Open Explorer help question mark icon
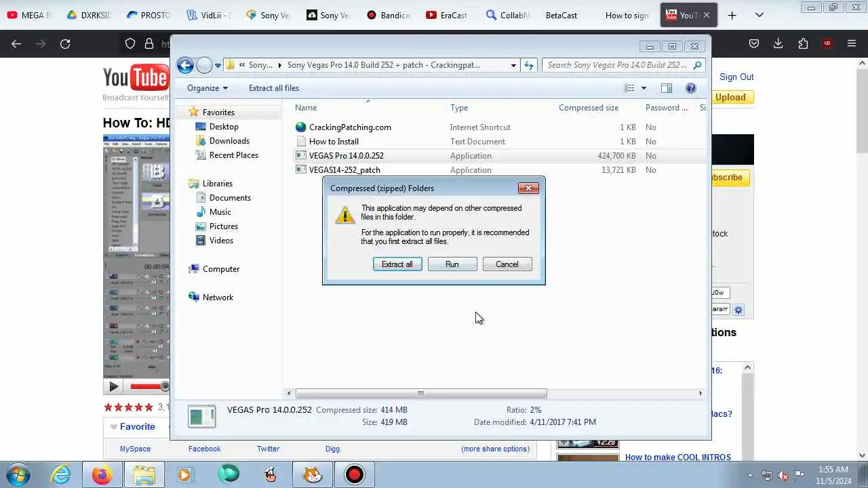Screen dimensions: 868x488 click(x=691, y=88)
